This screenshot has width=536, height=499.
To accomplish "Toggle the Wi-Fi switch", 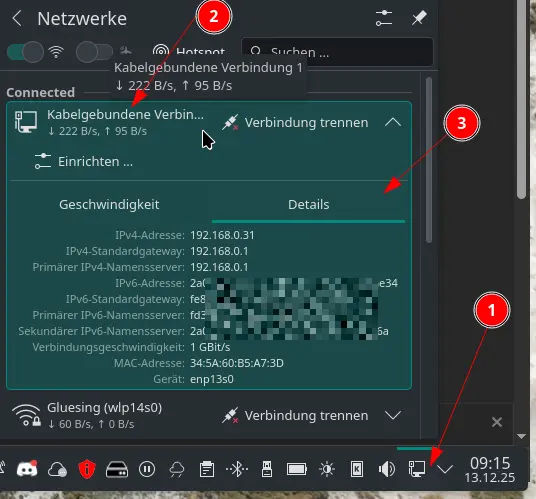I will point(25,52).
